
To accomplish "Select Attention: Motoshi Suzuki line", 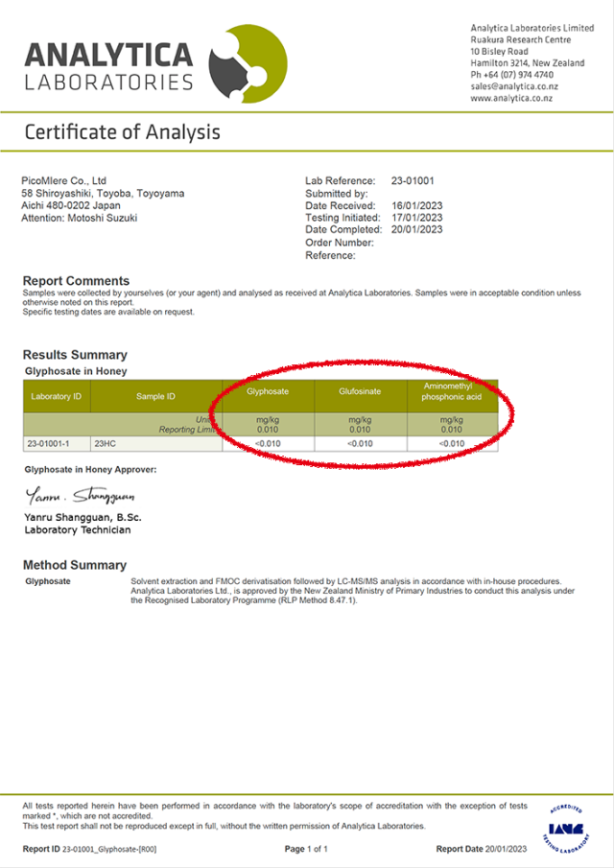I will (x=80, y=218).
